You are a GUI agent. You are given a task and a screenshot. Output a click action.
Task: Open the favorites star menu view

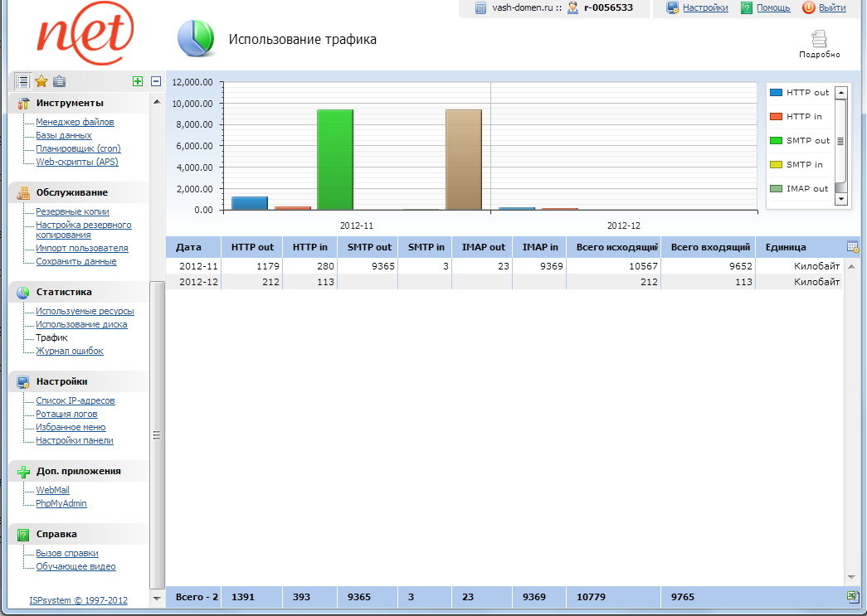coord(41,81)
